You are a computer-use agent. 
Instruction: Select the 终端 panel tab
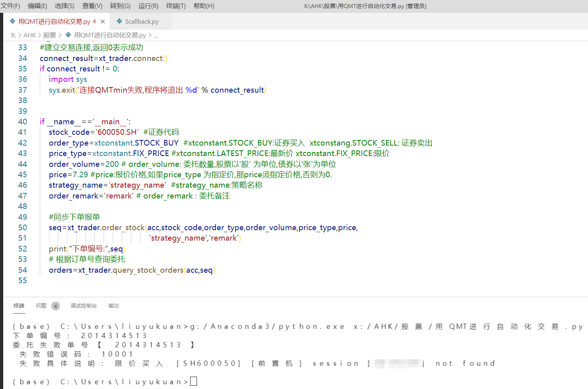tap(19, 306)
